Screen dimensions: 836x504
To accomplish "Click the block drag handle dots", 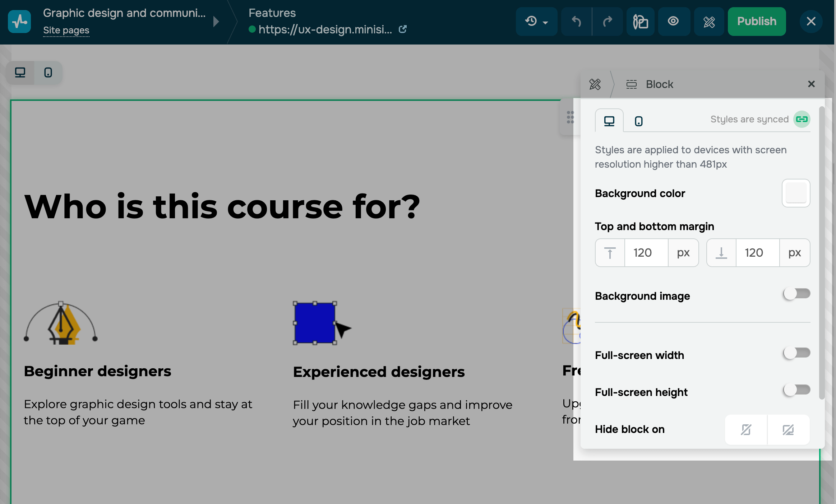I will 570,117.
